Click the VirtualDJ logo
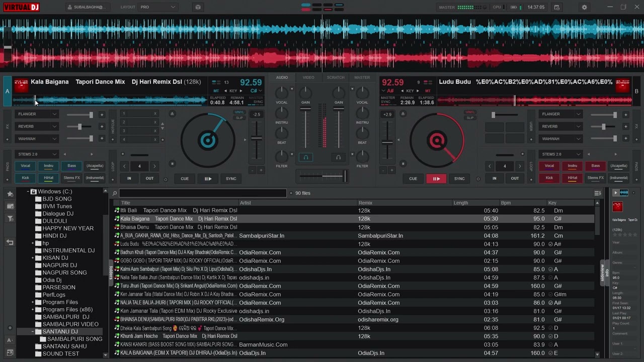 click(x=21, y=7)
